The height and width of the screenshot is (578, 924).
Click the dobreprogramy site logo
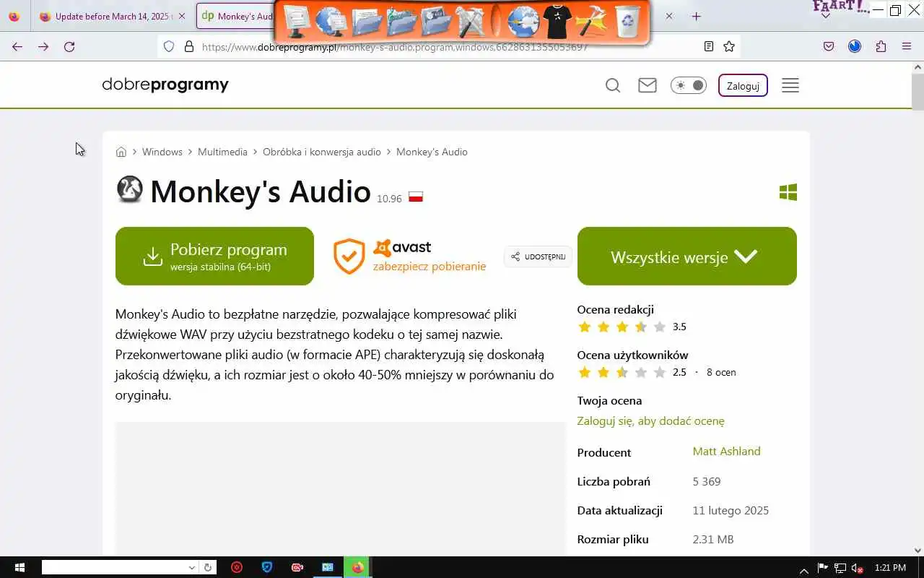165,85
